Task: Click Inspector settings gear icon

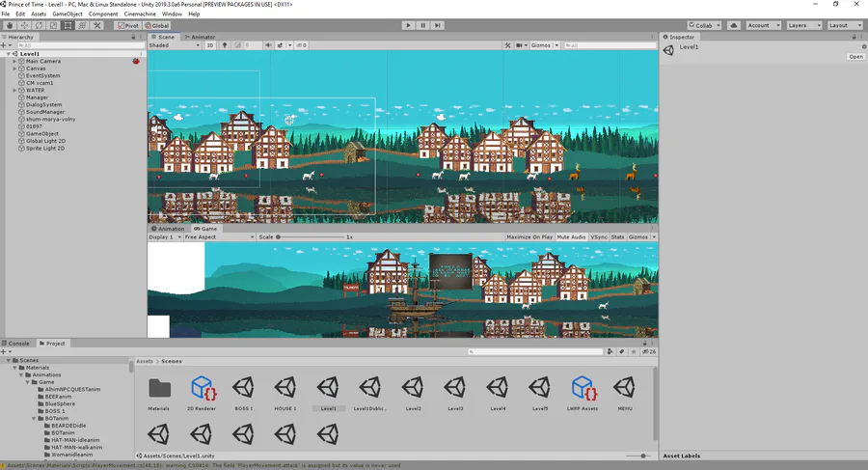Action: click(863, 47)
